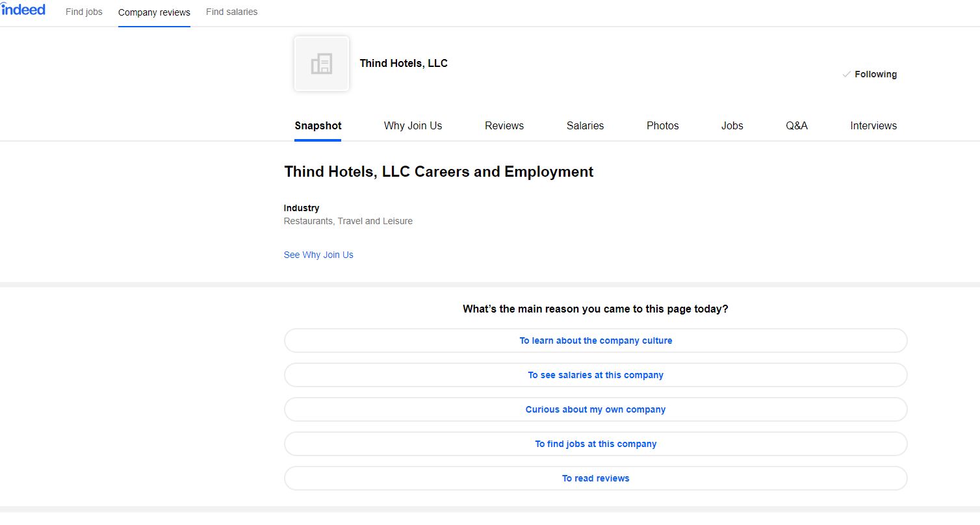Toggle the Following button
Viewport: 980px width, 525px height.
click(870, 74)
